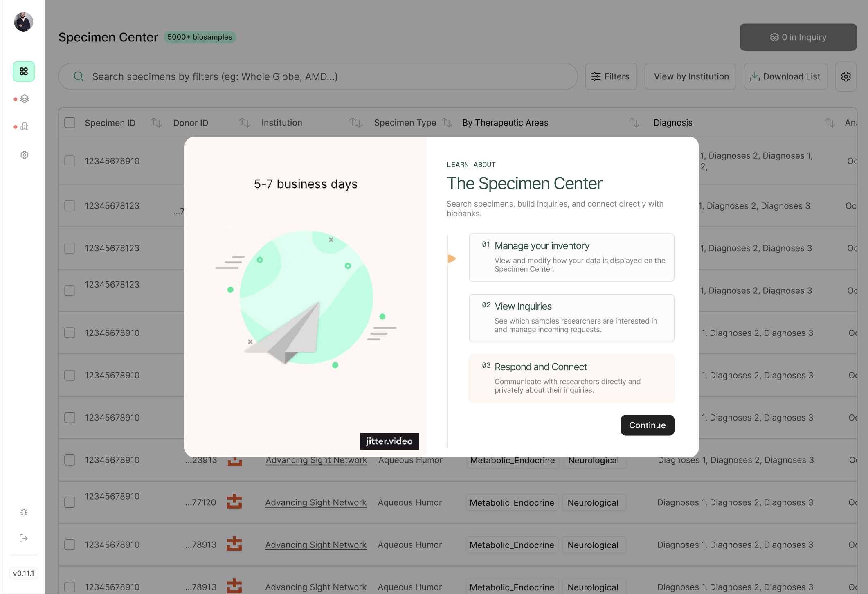Image resolution: width=868 pixels, height=594 pixels.
Task: Sort by Specimen ID column arrows
Action: click(156, 122)
